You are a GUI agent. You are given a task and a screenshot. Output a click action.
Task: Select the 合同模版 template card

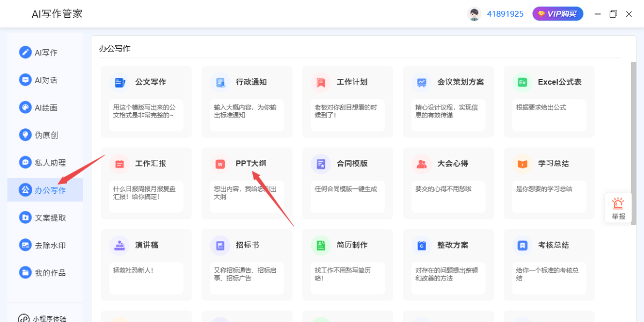point(347,183)
